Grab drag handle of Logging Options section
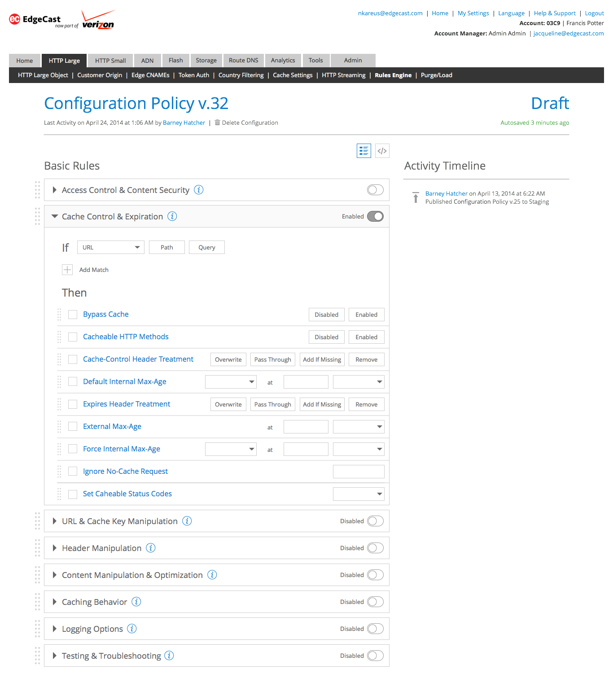 pos(38,629)
